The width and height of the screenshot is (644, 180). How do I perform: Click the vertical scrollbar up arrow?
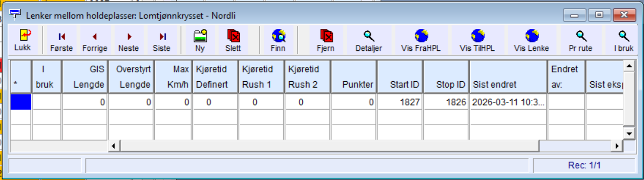pos(629,66)
